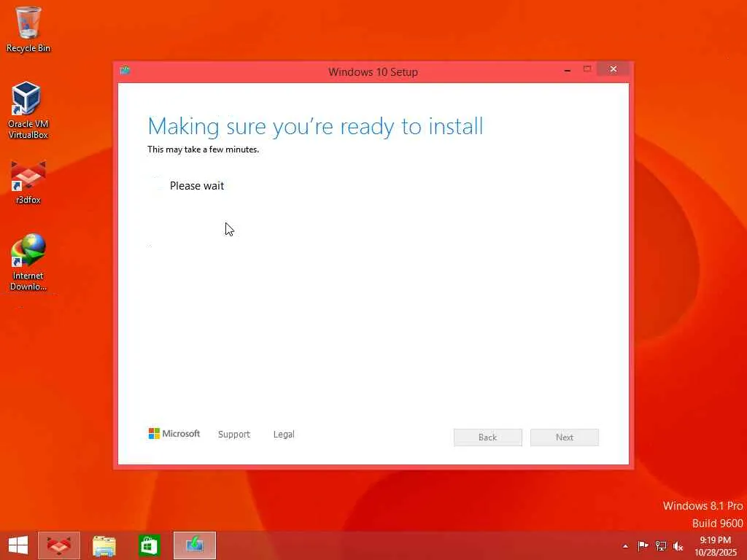This screenshot has width=747, height=560.
Task: Close the Windows 10 Setup window
Action: coord(613,69)
